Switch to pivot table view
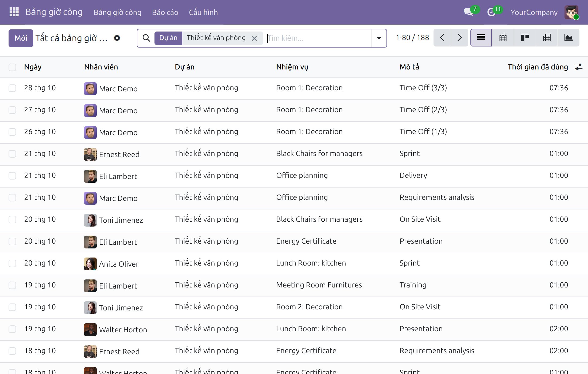Screen dimensions: 588x374 547,38
